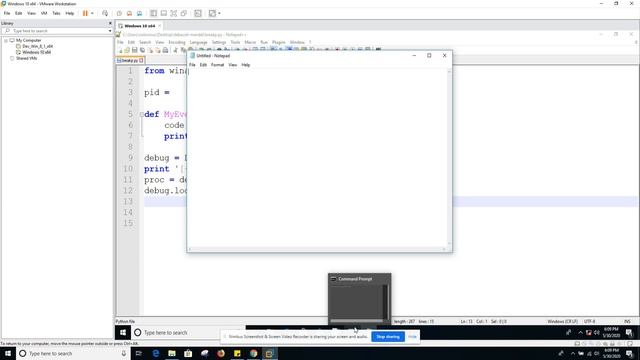Open Microsoft Edge on host taskbar

(156, 353)
